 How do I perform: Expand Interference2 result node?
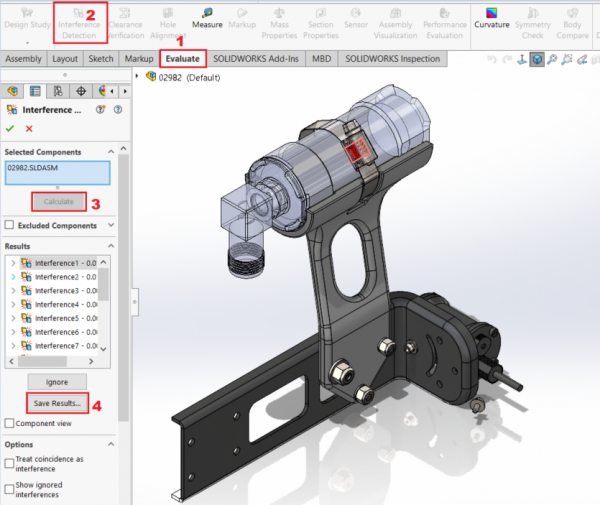[13, 277]
